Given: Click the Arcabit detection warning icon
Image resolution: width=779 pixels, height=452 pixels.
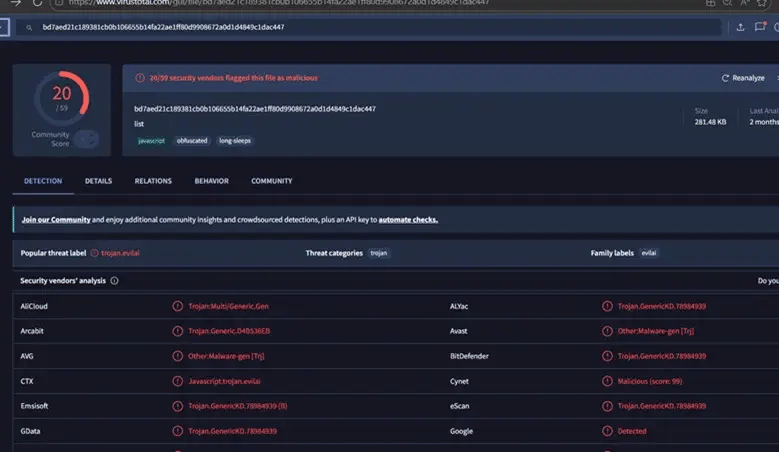Looking at the screenshot, I should [x=177, y=331].
